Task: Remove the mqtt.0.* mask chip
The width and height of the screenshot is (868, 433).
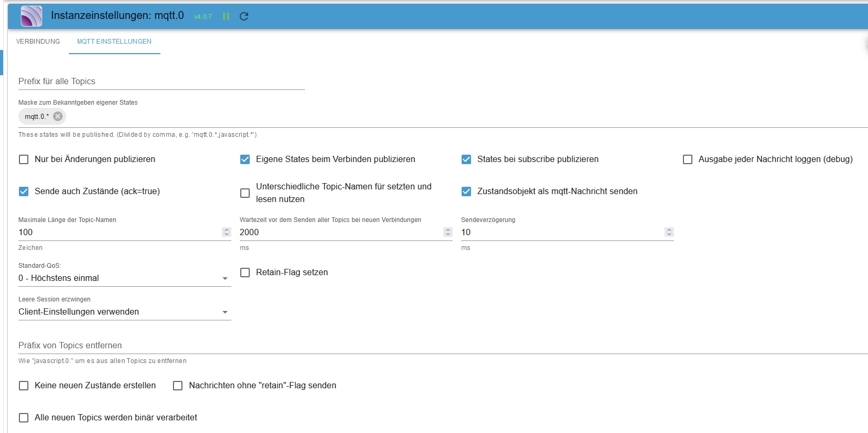Action: tap(58, 116)
